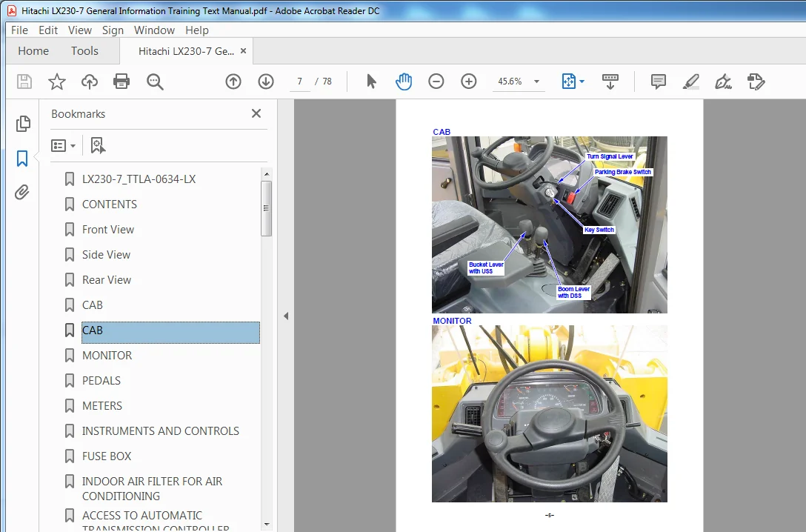Jump to the PEDALS bookmark
Screen dimensions: 806x532
tap(101, 380)
